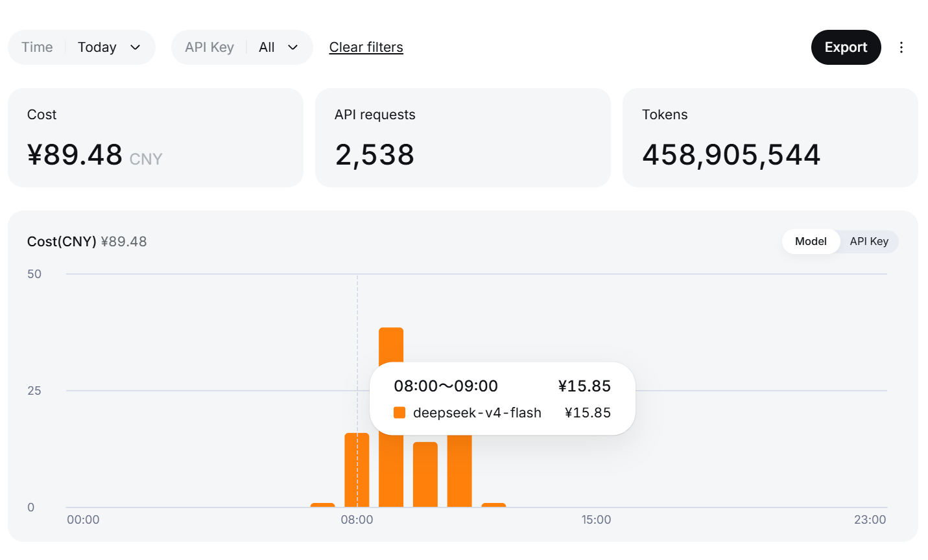928x560 pixels.
Task: Switch chart grouping to API Key
Action: [869, 241]
